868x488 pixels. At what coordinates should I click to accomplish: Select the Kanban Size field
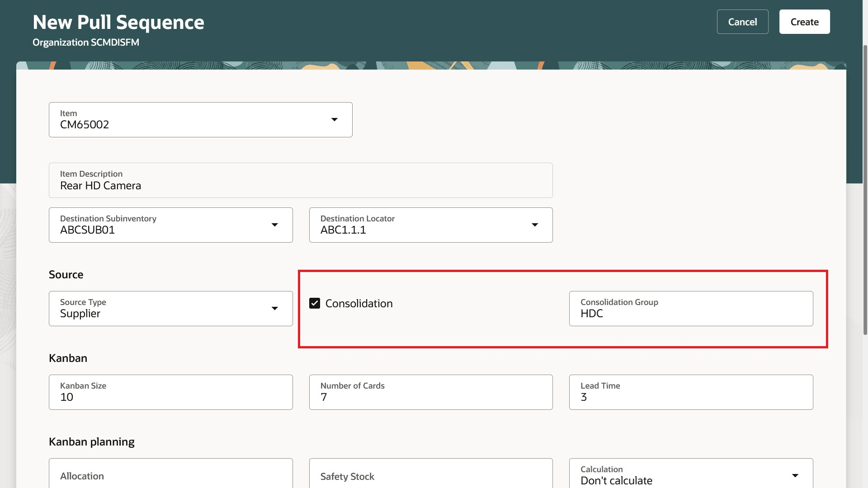[171, 392]
